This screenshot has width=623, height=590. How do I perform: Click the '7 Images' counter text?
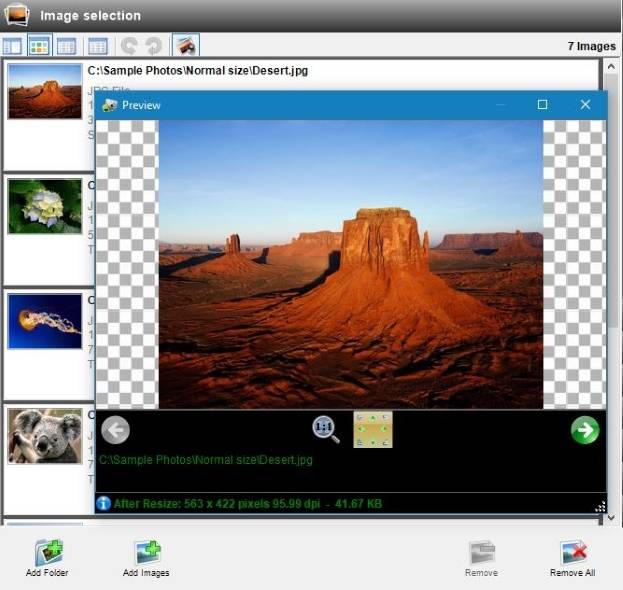pyautogui.click(x=592, y=46)
